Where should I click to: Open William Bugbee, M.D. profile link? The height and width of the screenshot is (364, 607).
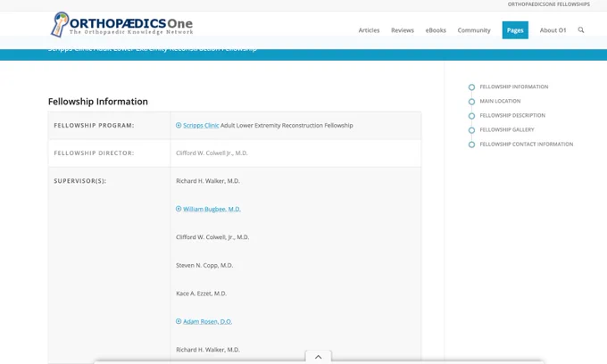point(212,210)
